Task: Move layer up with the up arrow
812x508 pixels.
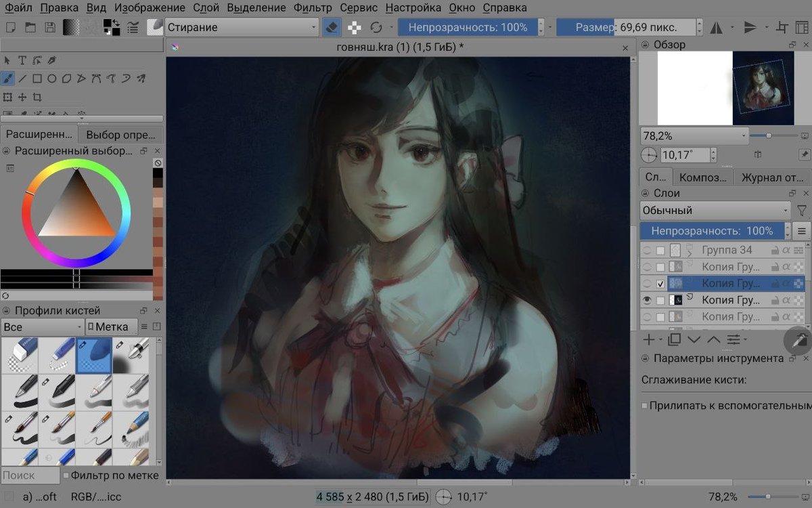Action: (x=714, y=339)
